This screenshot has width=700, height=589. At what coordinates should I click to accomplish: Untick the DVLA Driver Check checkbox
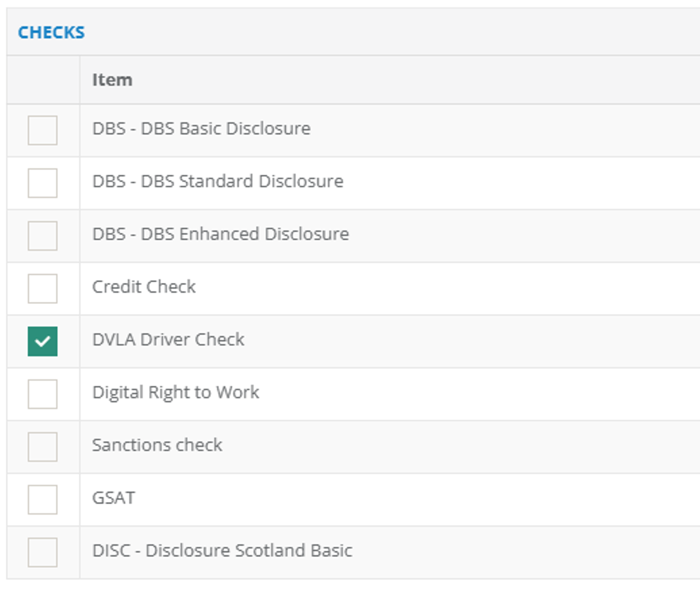42,341
